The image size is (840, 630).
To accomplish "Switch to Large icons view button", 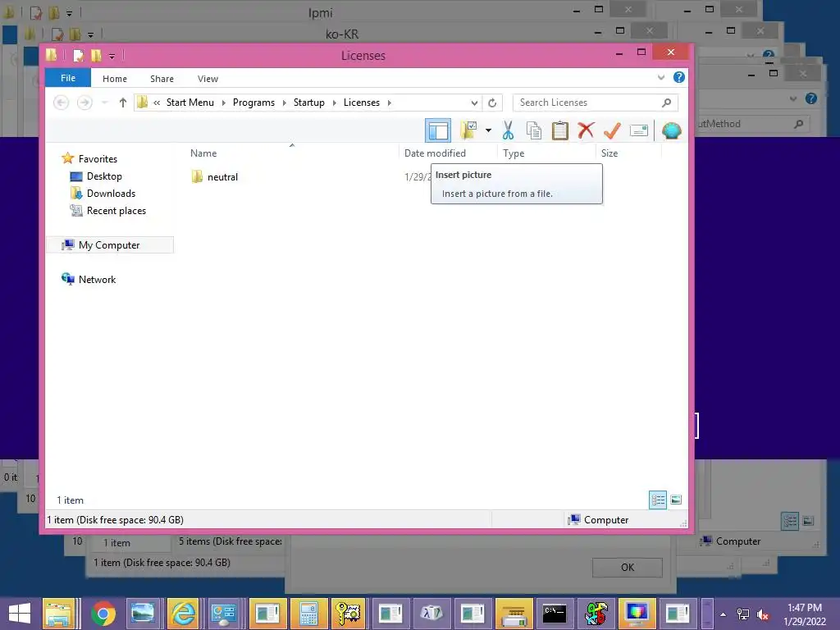I will pos(676,500).
